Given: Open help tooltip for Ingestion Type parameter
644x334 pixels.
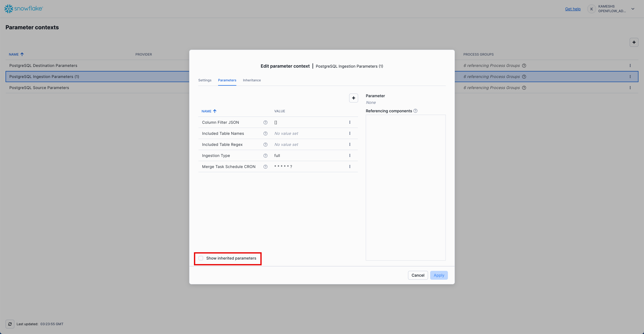Looking at the screenshot, I should pos(265,156).
